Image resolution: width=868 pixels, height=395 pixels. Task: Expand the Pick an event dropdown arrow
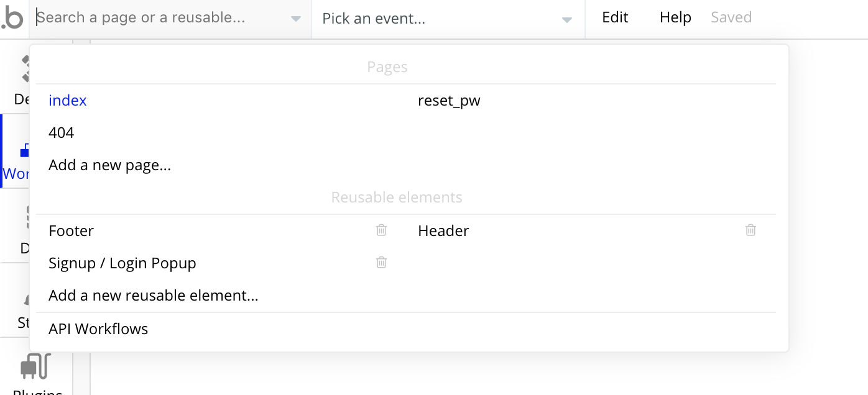coord(566,19)
